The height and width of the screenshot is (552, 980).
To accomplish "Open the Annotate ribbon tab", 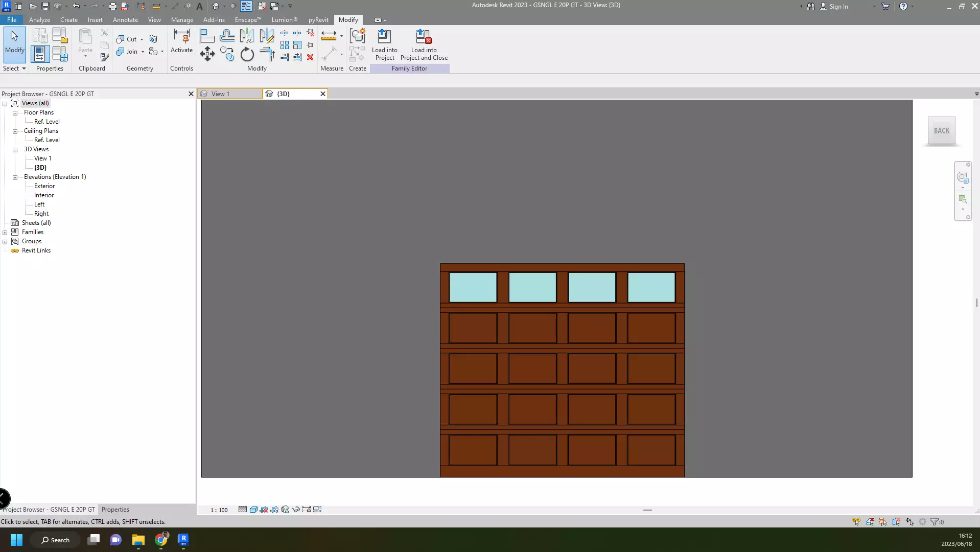I will click(x=125, y=20).
